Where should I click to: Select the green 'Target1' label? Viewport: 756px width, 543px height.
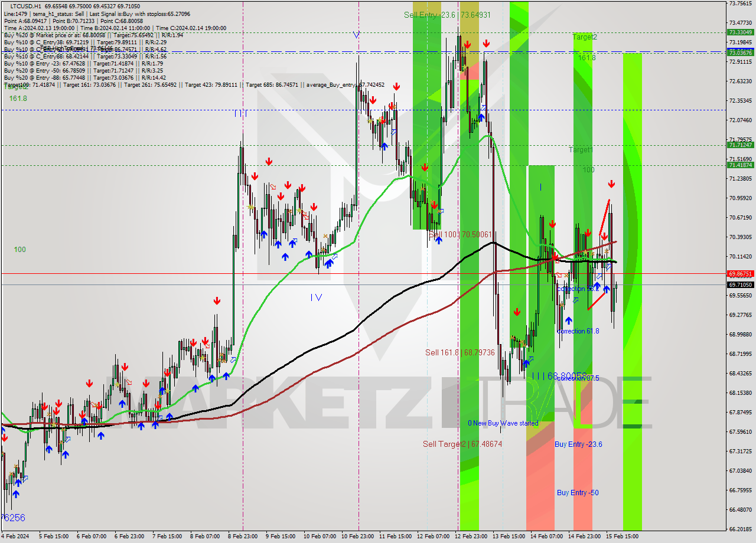[x=581, y=150]
